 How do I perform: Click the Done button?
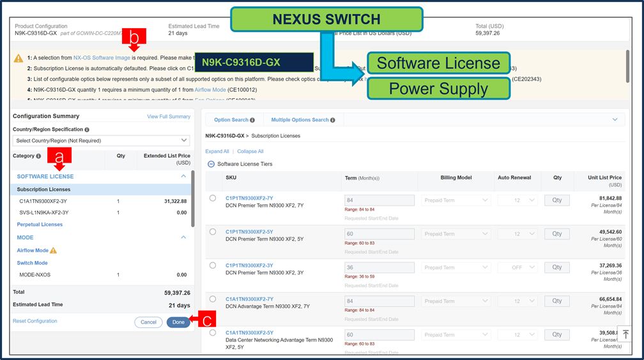[x=178, y=322]
